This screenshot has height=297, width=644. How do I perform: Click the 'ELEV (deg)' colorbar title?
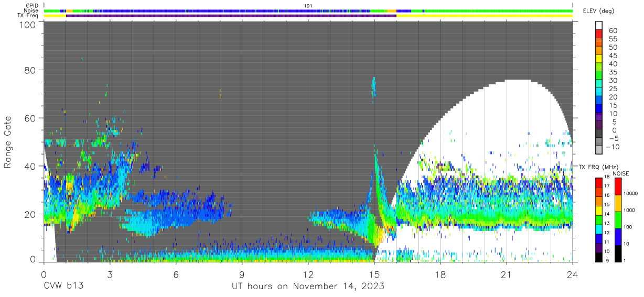598,11
